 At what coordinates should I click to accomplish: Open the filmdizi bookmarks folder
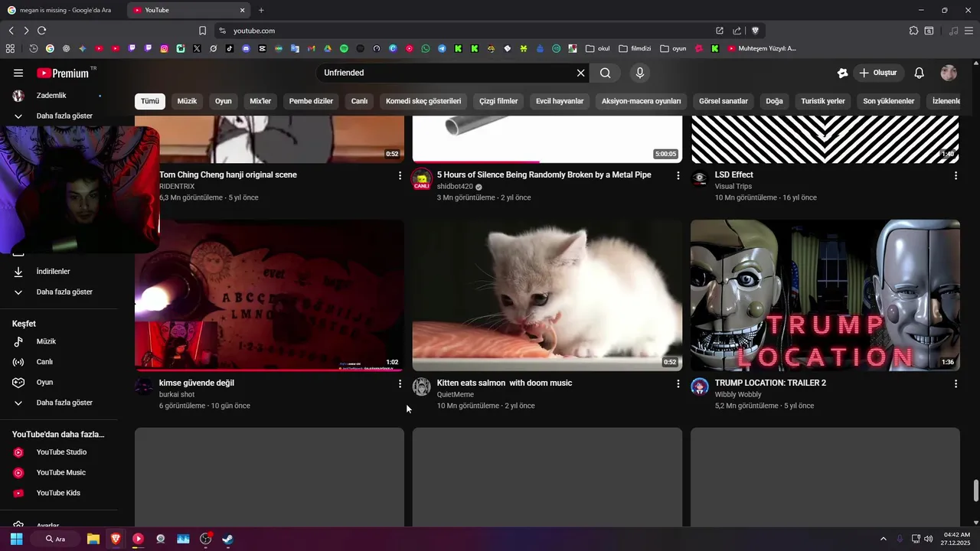point(635,48)
